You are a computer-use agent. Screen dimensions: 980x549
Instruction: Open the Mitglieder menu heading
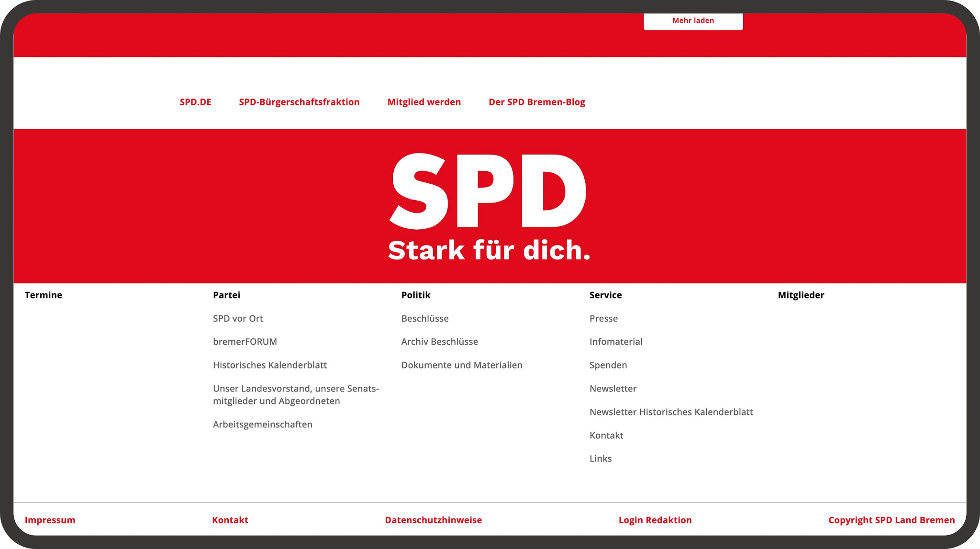click(x=801, y=295)
